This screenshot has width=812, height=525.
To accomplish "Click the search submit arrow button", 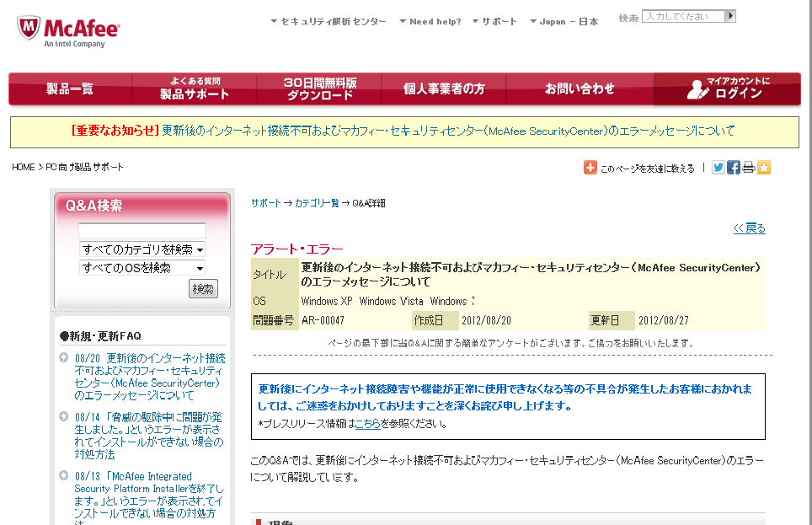I will coord(730,16).
